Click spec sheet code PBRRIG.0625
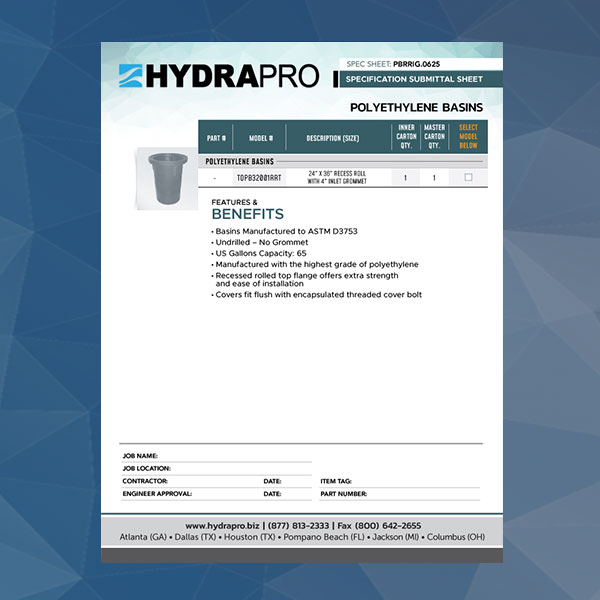600x600 pixels. click(416, 64)
